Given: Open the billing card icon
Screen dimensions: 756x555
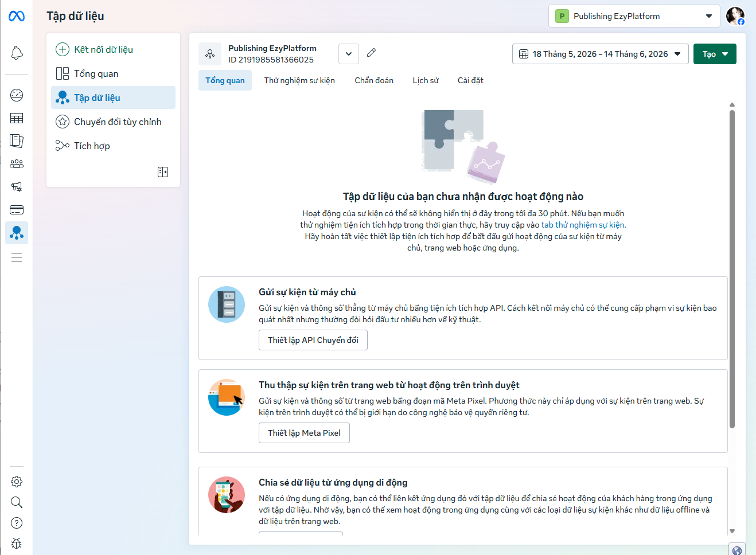Looking at the screenshot, I should pyautogui.click(x=17, y=210).
